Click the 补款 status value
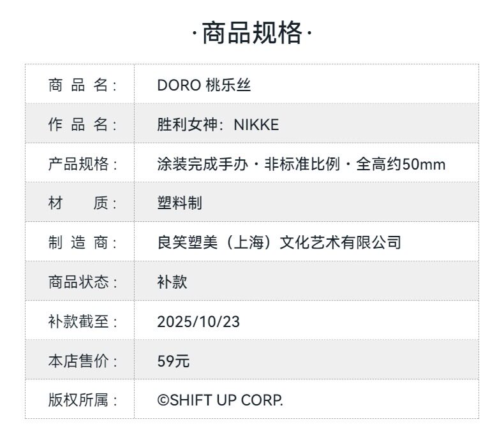 click(172, 282)
